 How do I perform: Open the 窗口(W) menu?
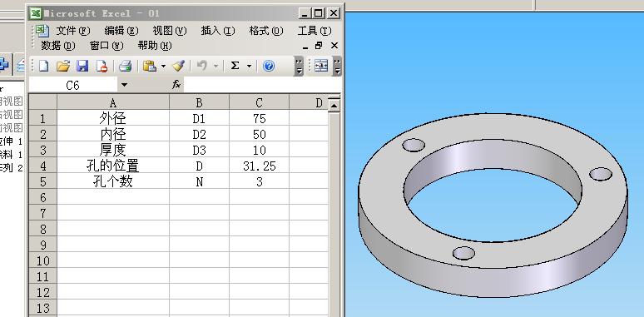[x=107, y=46]
